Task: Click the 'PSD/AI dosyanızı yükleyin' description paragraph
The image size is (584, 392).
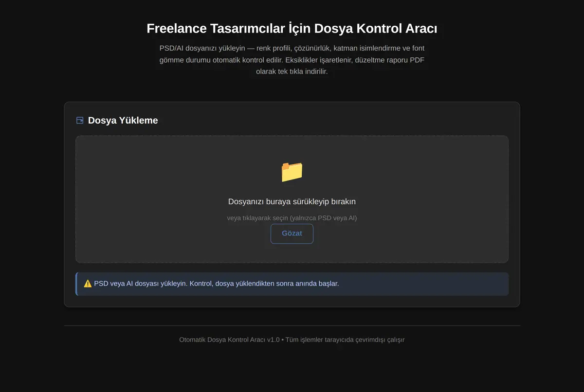Action: tap(292, 60)
